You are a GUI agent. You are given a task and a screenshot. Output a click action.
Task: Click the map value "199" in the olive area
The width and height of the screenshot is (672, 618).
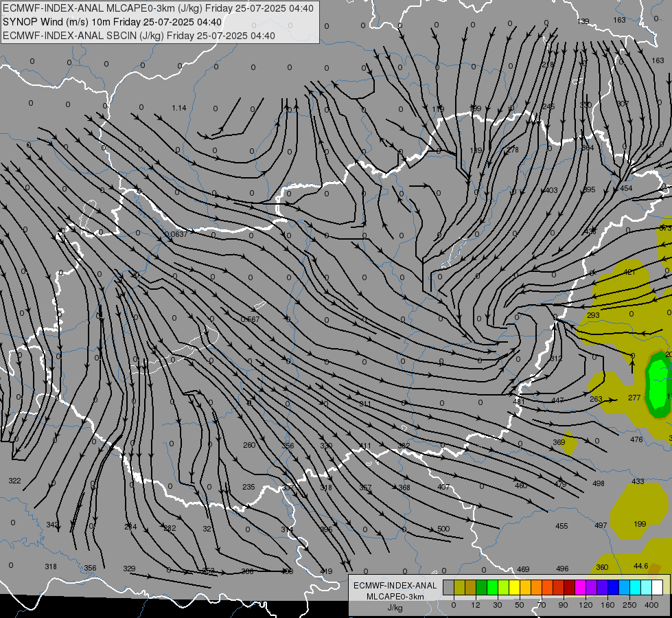[x=640, y=524]
